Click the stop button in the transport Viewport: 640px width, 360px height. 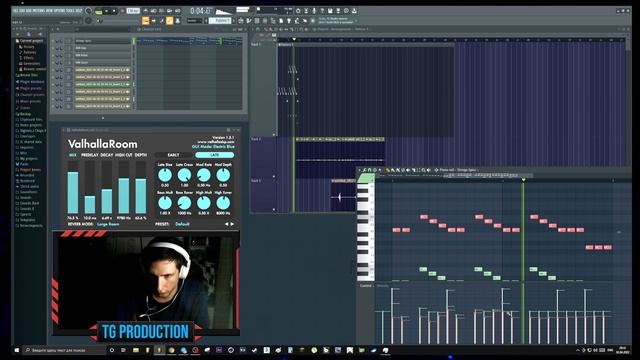(114, 11)
